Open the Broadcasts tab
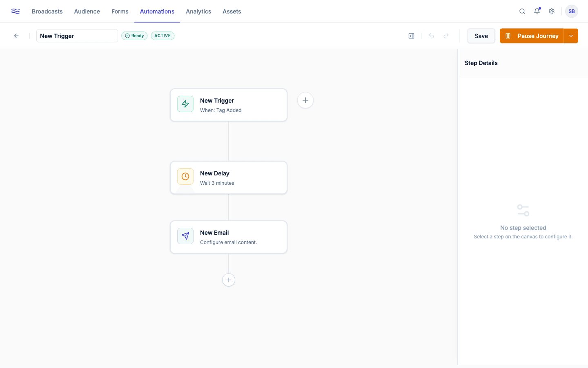The image size is (588, 368). coord(47,11)
